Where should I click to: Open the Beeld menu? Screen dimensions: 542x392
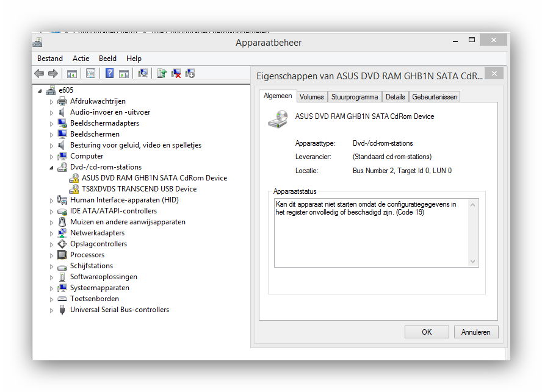pos(107,59)
